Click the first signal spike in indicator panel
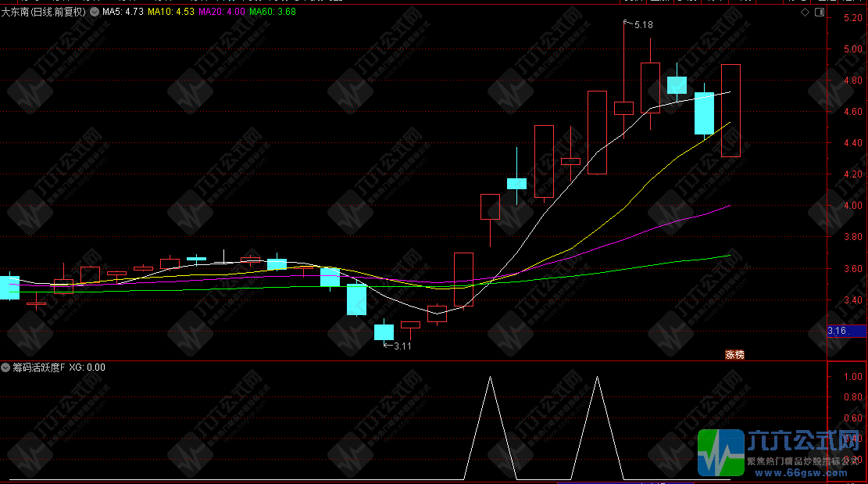The image size is (868, 484). tap(490, 379)
